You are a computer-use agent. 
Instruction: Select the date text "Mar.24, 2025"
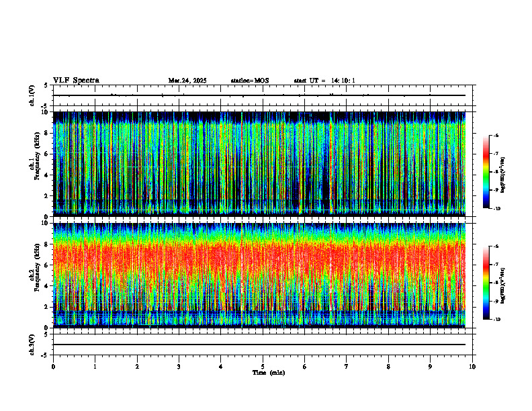coord(187,81)
